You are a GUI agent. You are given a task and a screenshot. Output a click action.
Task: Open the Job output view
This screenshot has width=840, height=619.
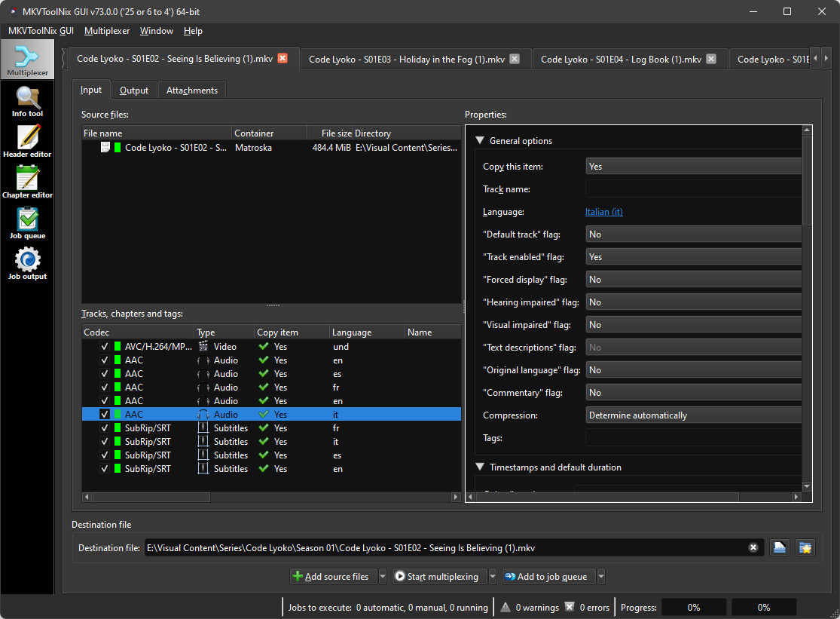coord(27,264)
